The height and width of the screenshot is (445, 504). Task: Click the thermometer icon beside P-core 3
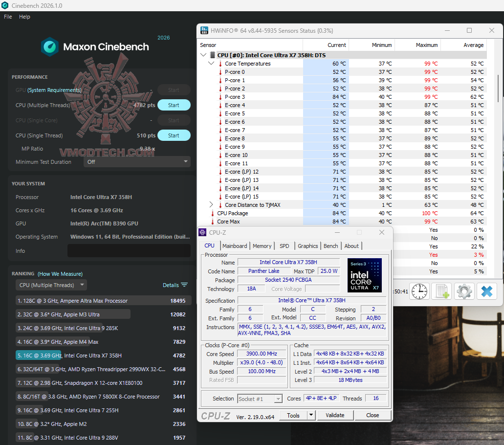(x=220, y=97)
